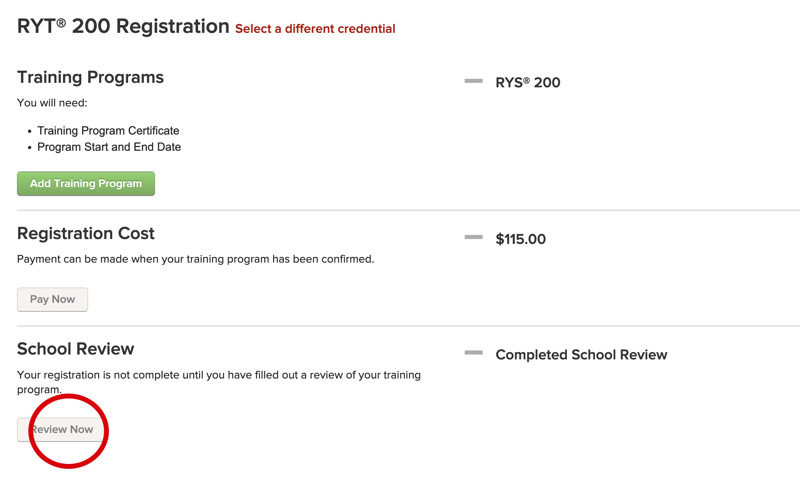Follow the Select a different credential link
This screenshot has width=800, height=487.
(315, 29)
